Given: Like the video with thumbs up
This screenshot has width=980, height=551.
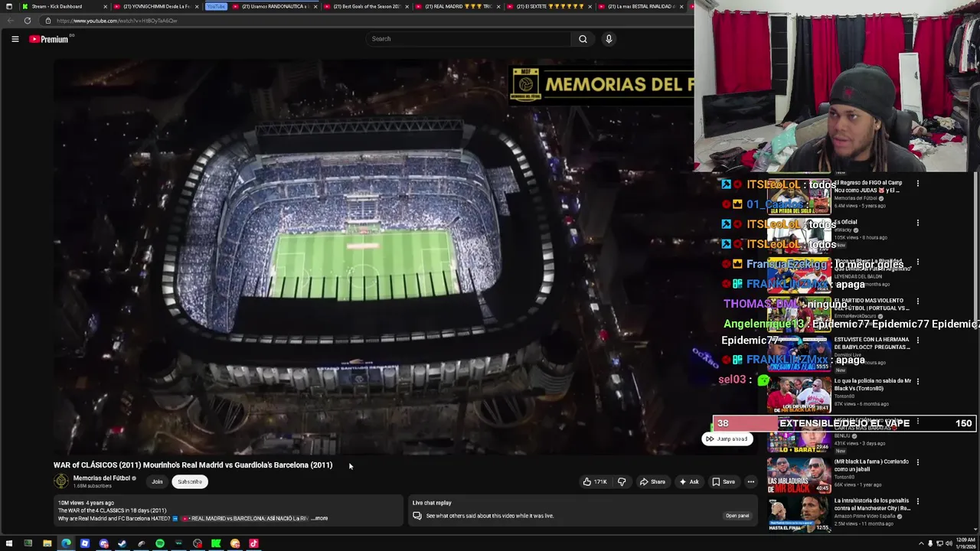Looking at the screenshot, I should 594,482.
